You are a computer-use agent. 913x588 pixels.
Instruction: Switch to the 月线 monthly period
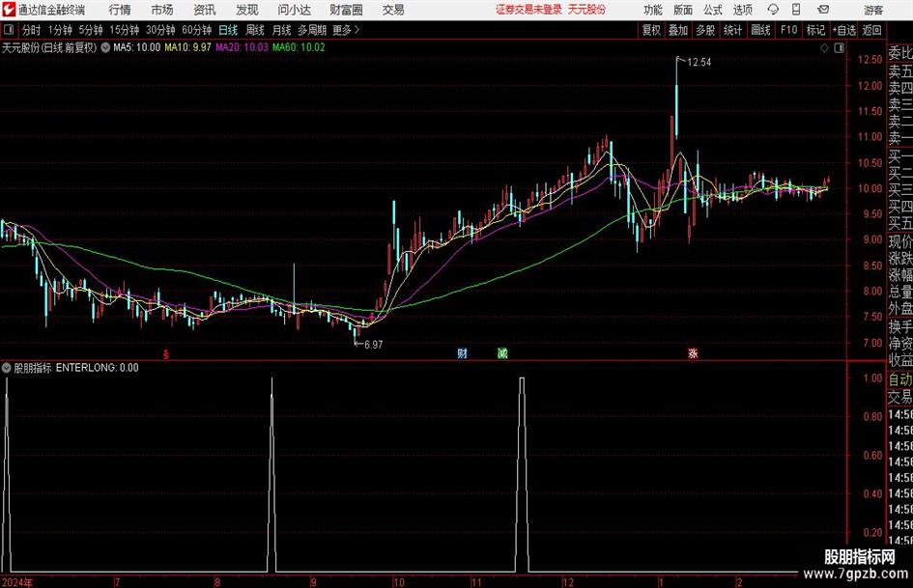click(x=281, y=30)
